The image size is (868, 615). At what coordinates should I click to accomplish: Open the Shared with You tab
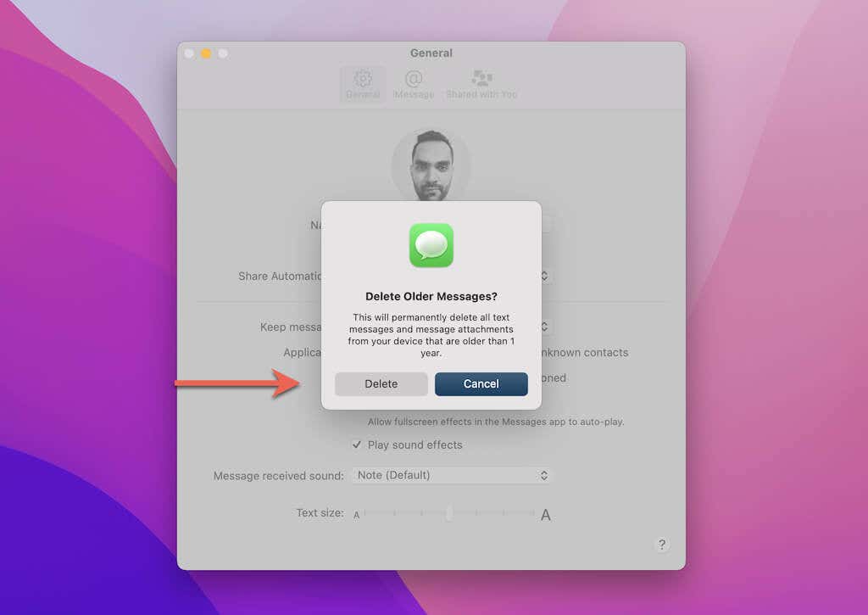coord(481,84)
